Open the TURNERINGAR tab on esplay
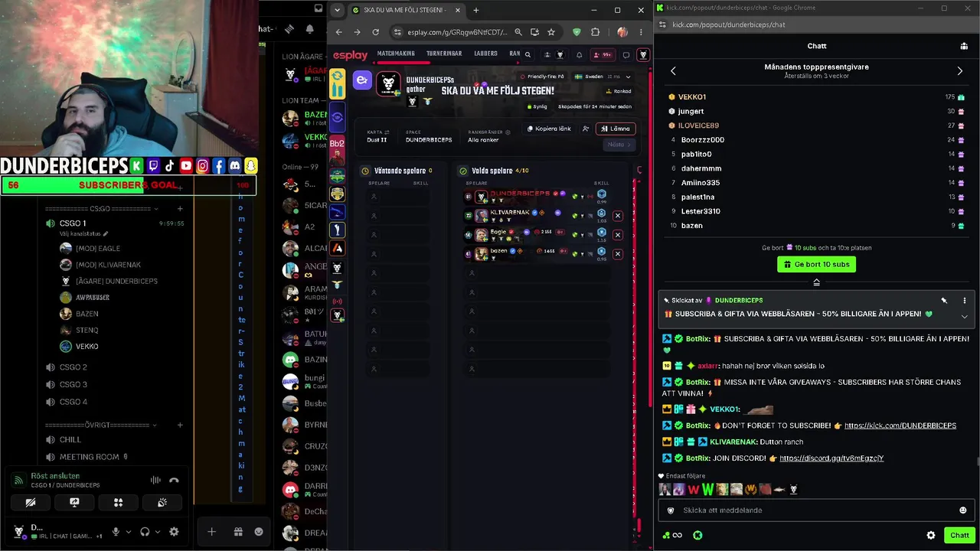 [x=444, y=54]
